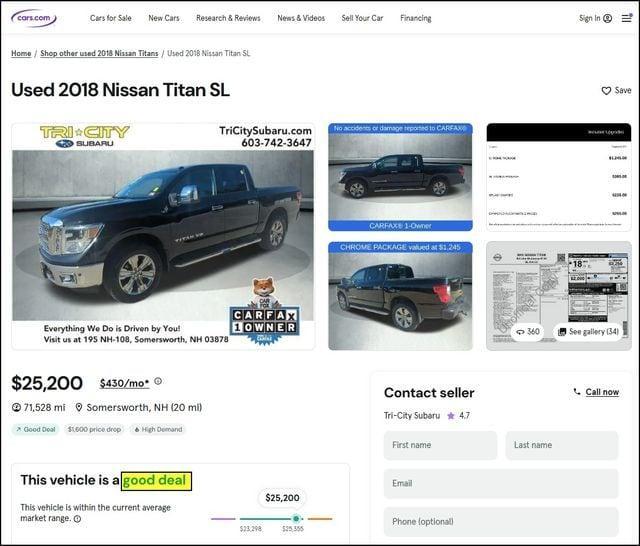Click the purple star dealer rating
640x546 pixels.
click(x=451, y=416)
